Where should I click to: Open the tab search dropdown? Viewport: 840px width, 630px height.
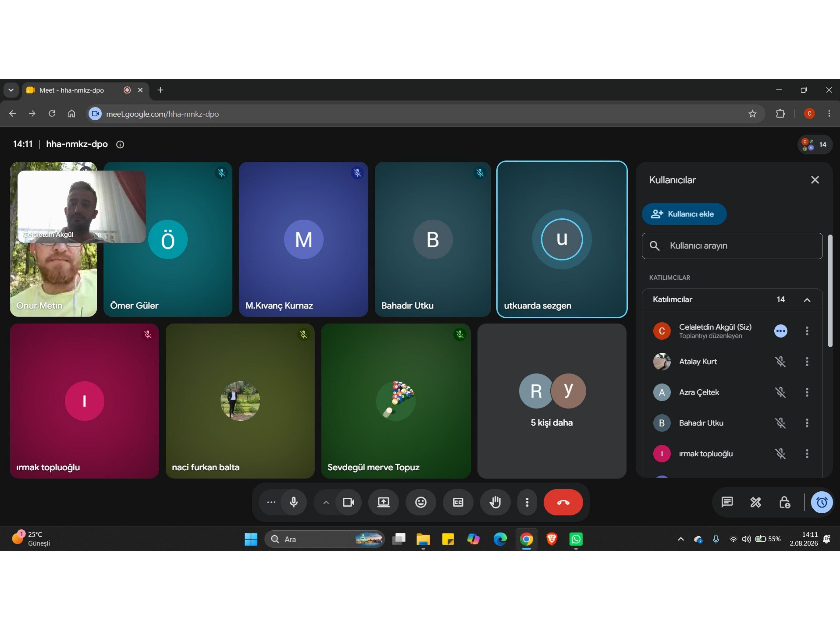pyautogui.click(x=11, y=90)
